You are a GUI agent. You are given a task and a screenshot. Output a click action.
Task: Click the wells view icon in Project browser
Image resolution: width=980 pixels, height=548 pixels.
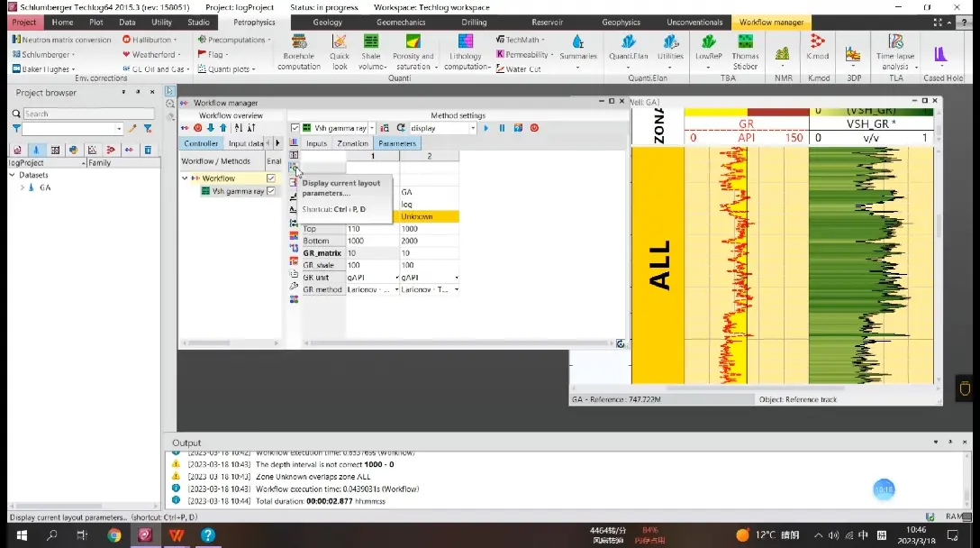(x=36, y=151)
